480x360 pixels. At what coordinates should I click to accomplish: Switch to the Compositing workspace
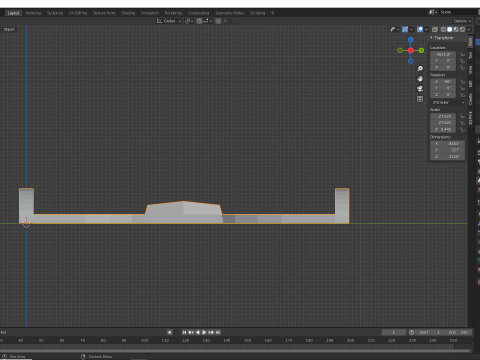tap(199, 13)
